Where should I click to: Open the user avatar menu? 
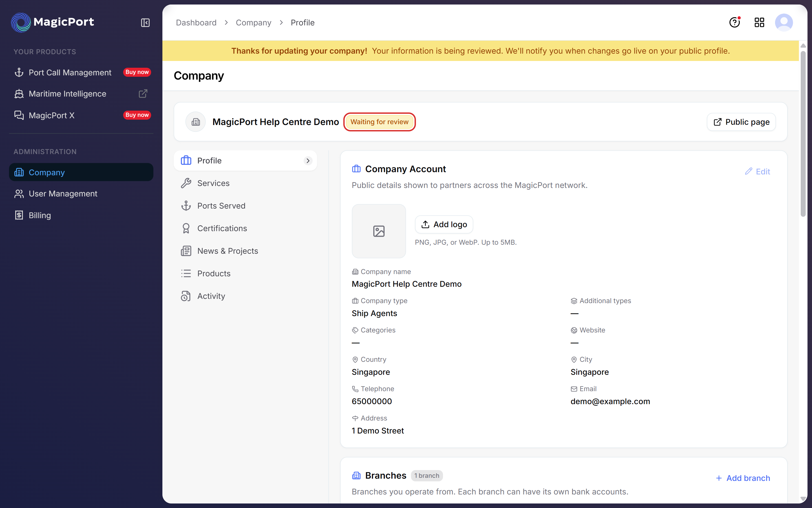point(784,23)
